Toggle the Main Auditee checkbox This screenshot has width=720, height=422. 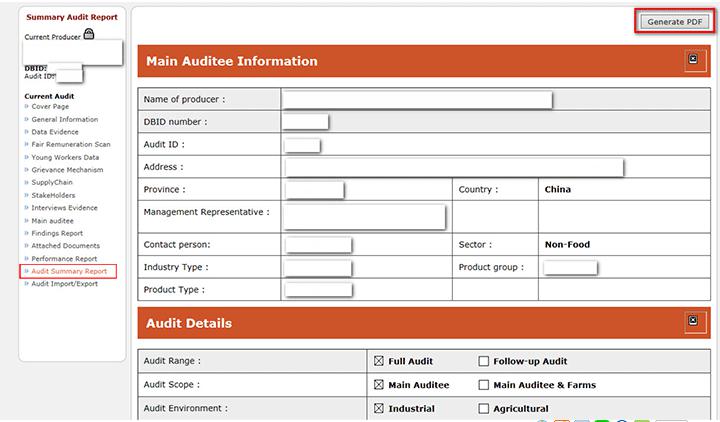click(x=379, y=384)
